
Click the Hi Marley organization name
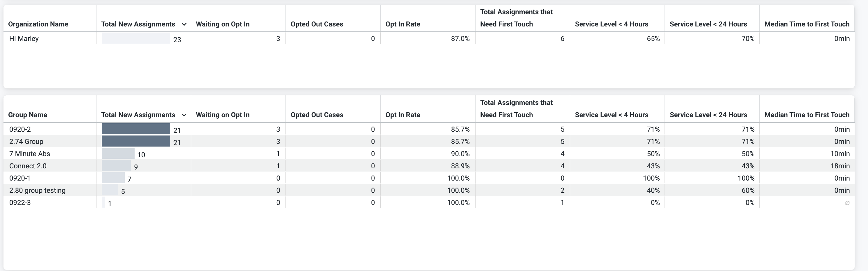[x=24, y=39]
